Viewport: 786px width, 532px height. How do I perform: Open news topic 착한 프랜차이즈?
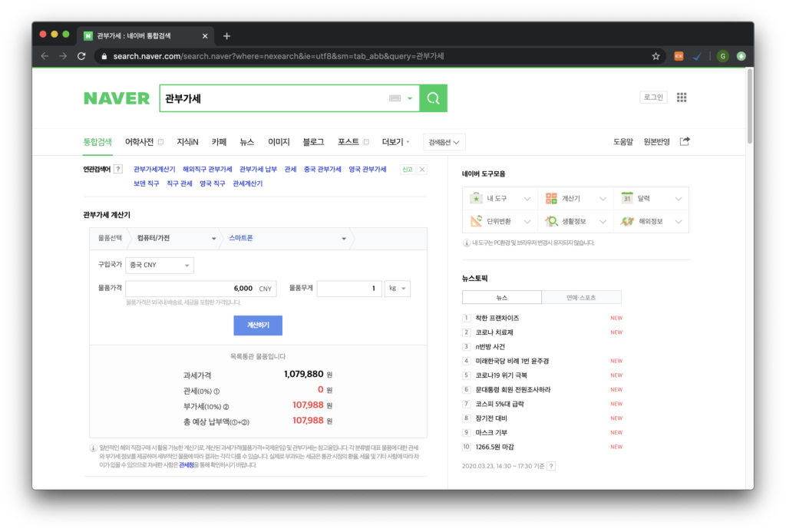tap(497, 319)
